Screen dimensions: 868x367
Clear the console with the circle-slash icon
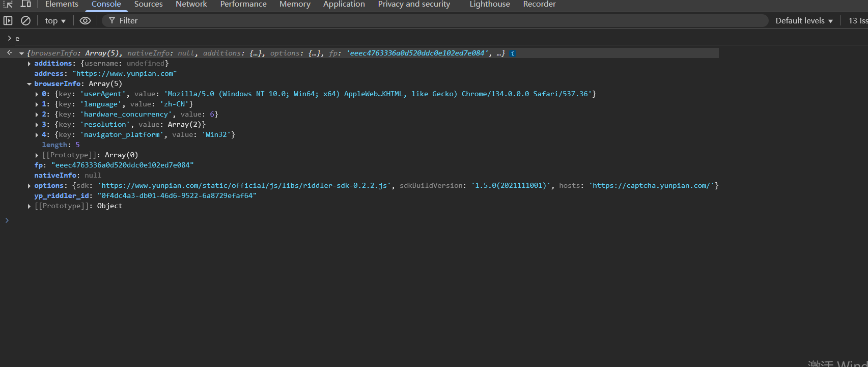25,21
